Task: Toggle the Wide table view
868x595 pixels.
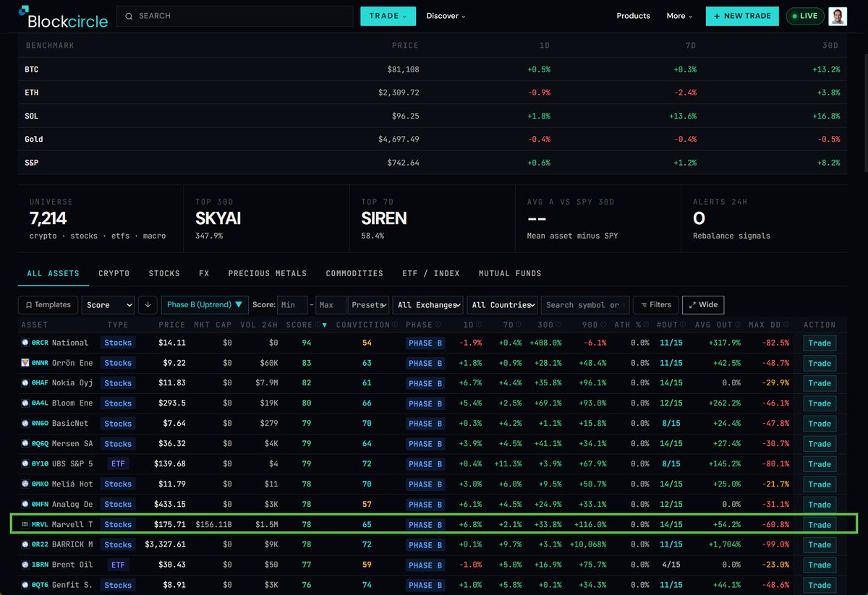Action: click(703, 305)
